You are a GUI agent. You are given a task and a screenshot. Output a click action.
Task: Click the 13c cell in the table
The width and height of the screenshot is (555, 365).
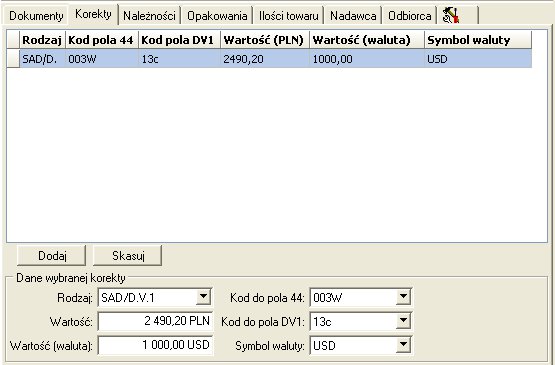pos(179,59)
